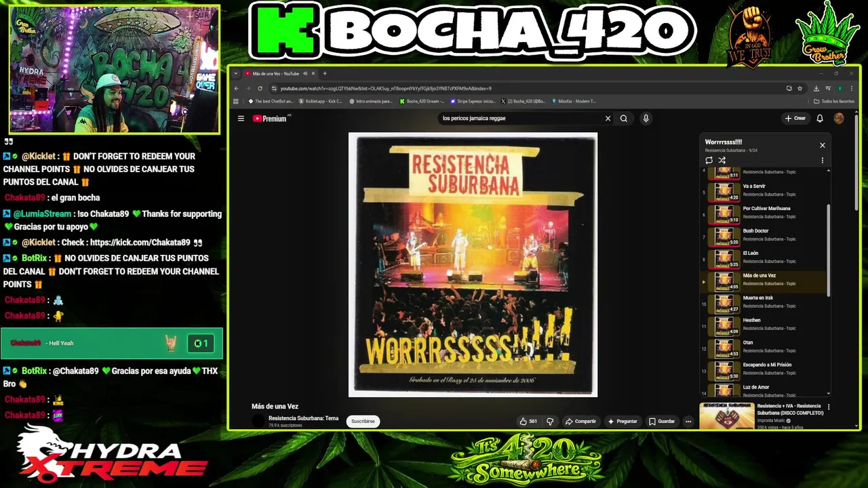Open playlist three-dot options menu
This screenshot has width=868, height=488.
click(x=823, y=161)
